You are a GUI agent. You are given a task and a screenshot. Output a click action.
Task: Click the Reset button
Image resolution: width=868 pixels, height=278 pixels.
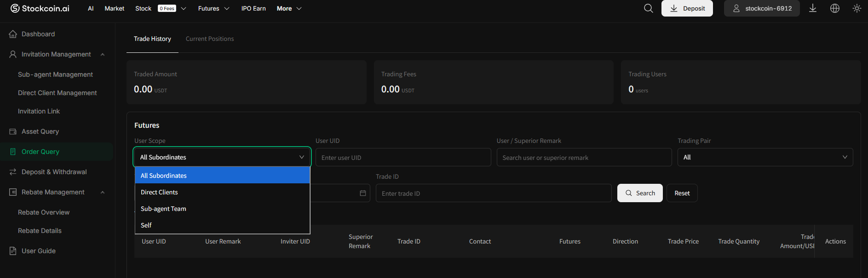pos(682,193)
